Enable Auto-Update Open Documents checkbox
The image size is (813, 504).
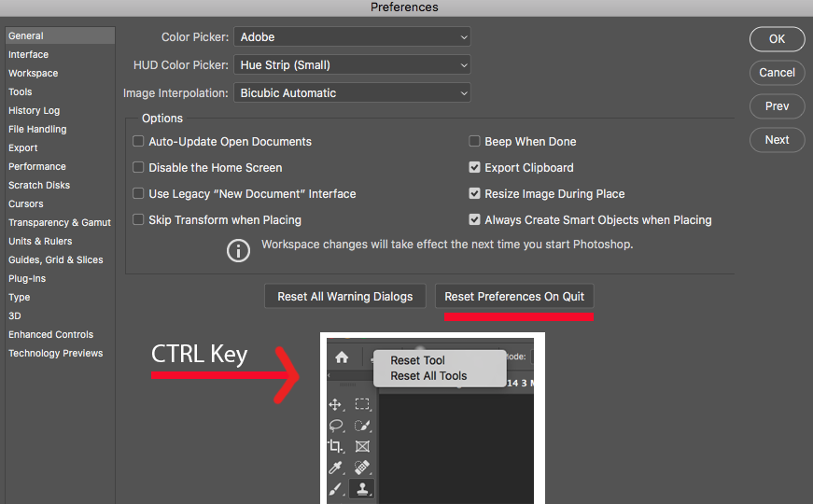138,142
